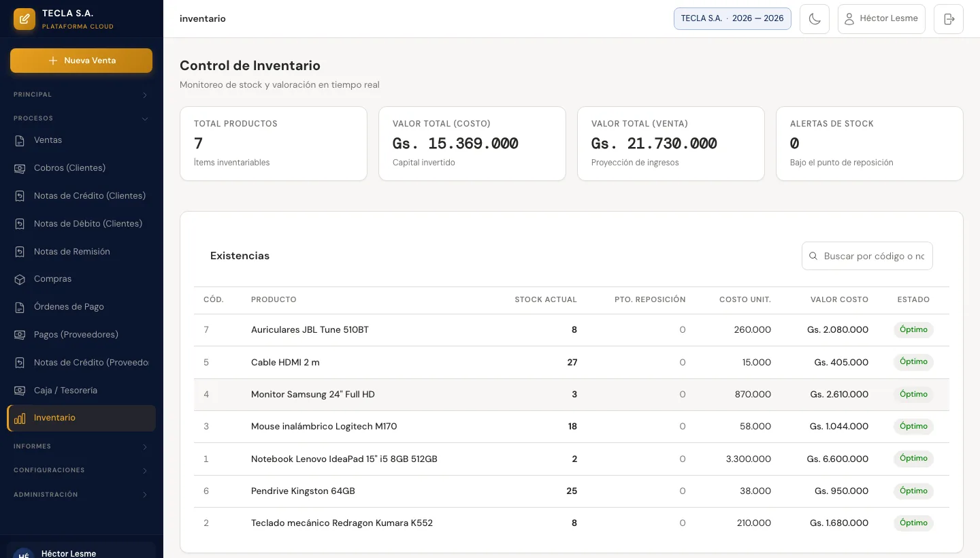Open Notas de Crédito (Clientes) link

click(81, 196)
